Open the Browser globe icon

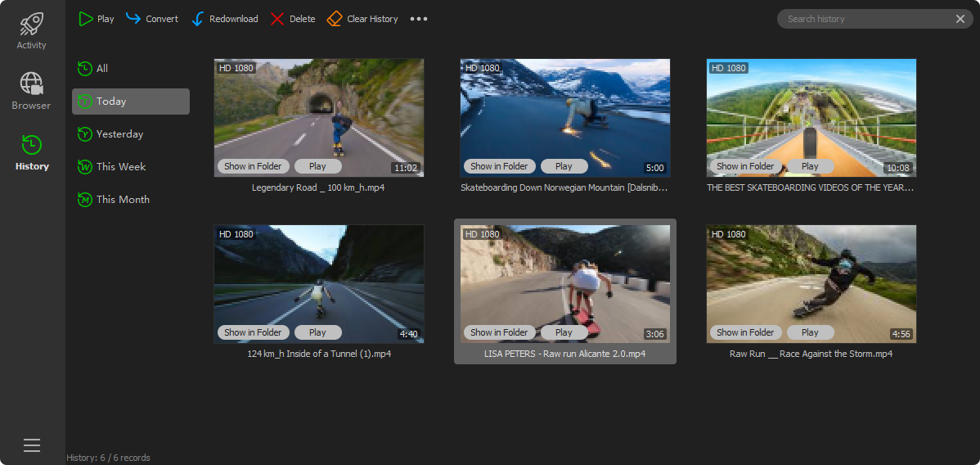point(31,84)
